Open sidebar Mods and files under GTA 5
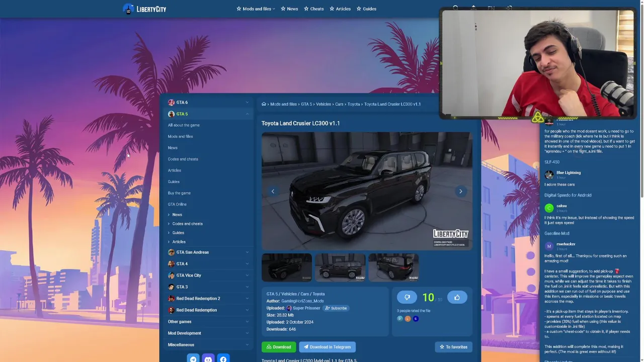The height and width of the screenshot is (362, 644). pyautogui.click(x=180, y=137)
